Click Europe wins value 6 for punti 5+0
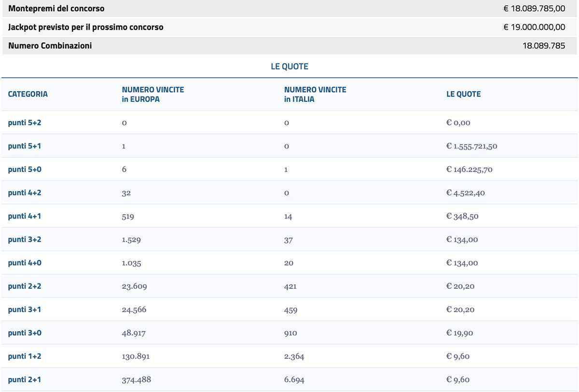 coord(124,170)
